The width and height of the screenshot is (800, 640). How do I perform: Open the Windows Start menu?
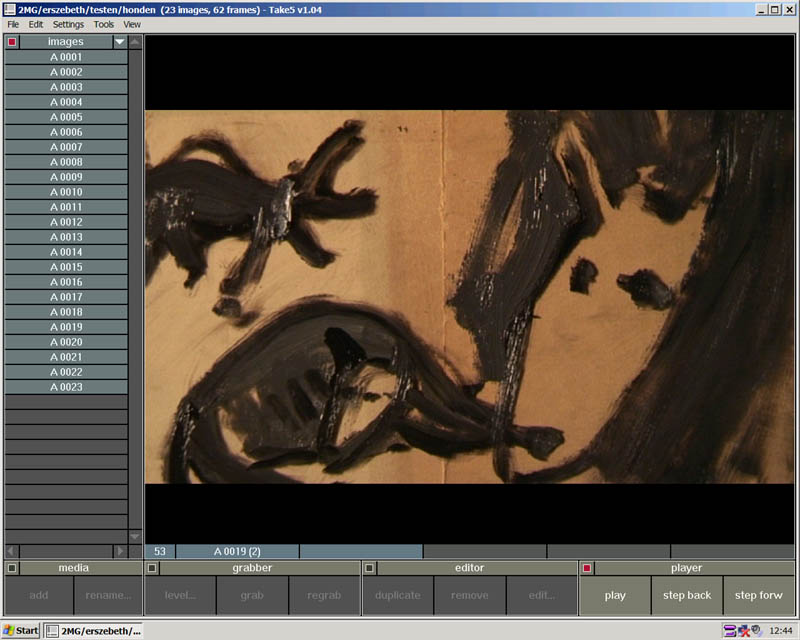coord(21,631)
